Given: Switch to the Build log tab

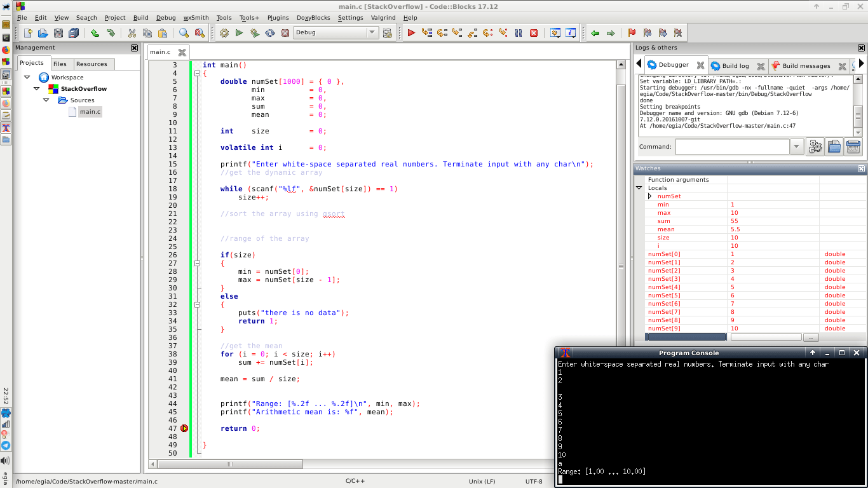Looking at the screenshot, I should point(735,65).
